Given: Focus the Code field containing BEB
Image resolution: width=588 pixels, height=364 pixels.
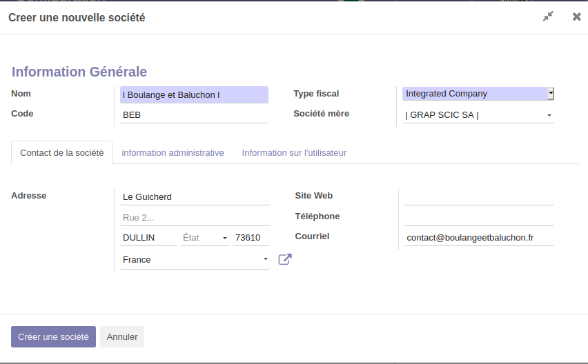Looking at the screenshot, I should (194, 115).
